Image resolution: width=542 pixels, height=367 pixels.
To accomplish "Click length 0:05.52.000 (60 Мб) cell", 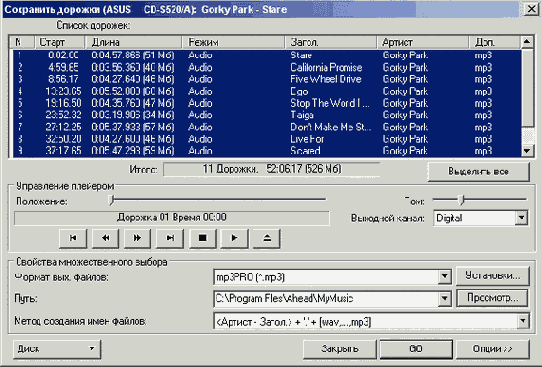I will tap(133, 91).
